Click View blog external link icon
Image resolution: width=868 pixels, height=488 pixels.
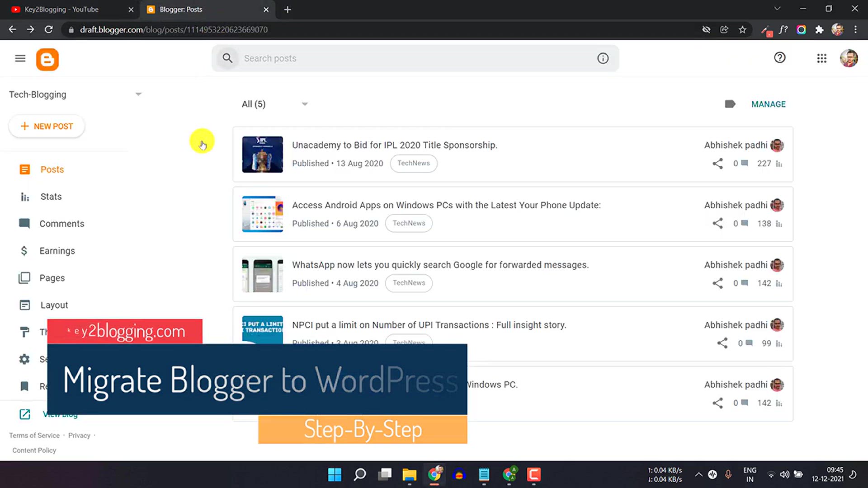coord(25,414)
